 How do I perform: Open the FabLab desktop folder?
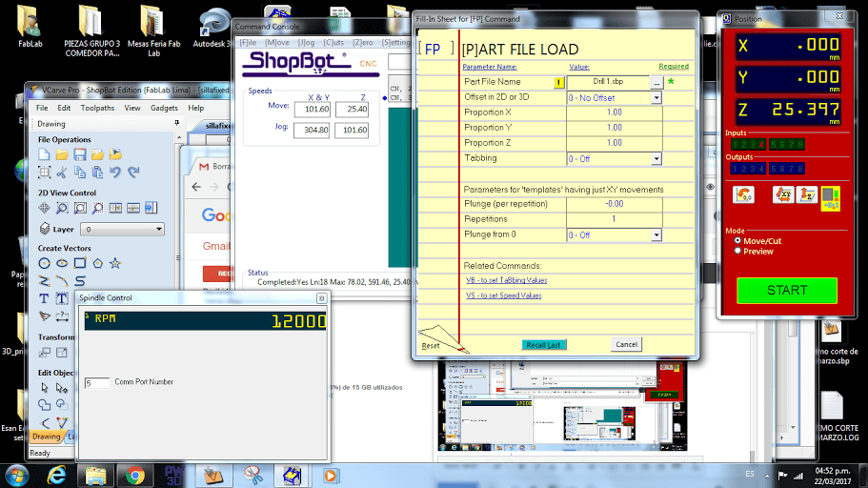coord(30,26)
